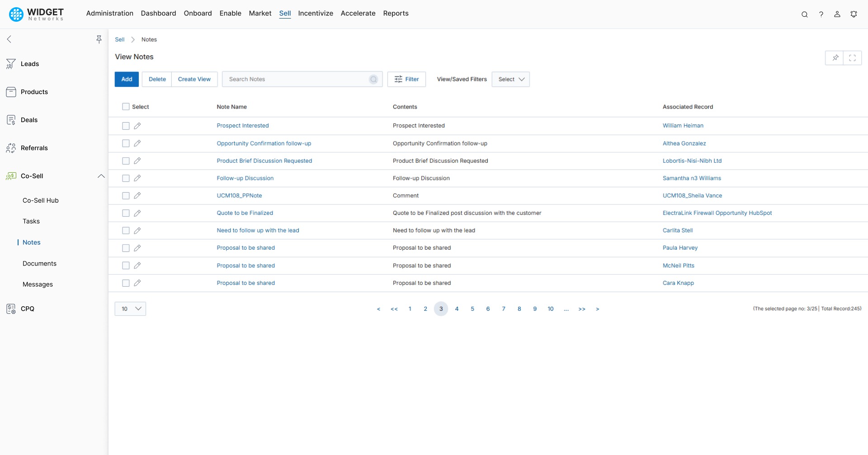Click the help question mark icon
The height and width of the screenshot is (455, 868).
[x=821, y=14]
